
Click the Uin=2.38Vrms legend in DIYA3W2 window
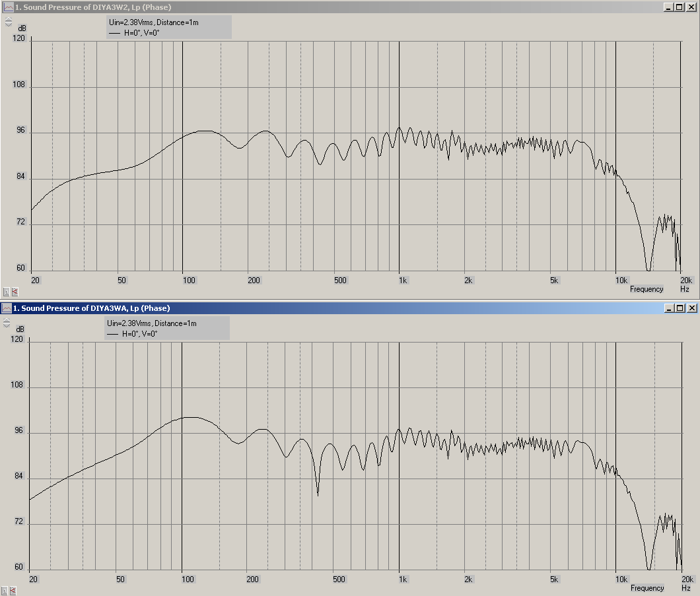pyautogui.click(x=154, y=22)
